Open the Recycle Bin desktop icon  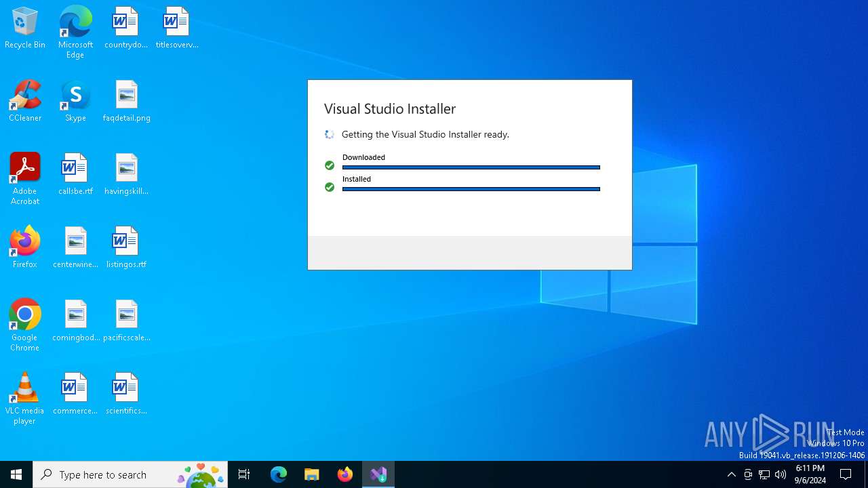point(25,28)
